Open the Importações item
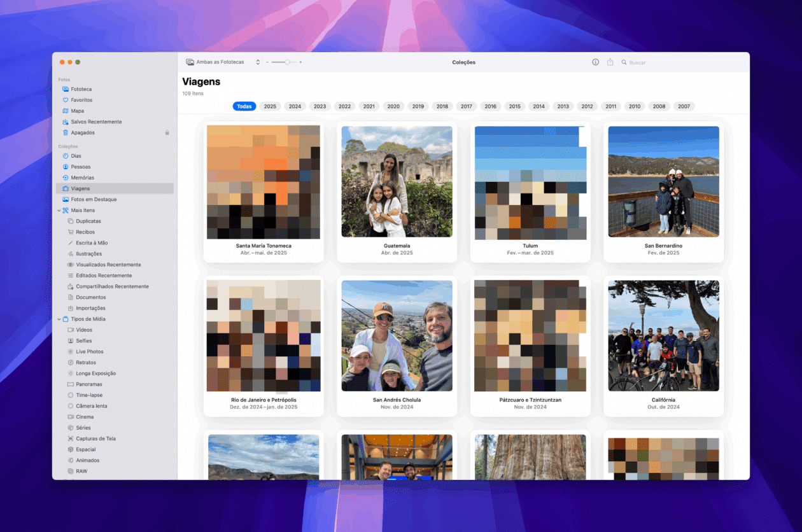The height and width of the screenshot is (532, 802). 115,308
